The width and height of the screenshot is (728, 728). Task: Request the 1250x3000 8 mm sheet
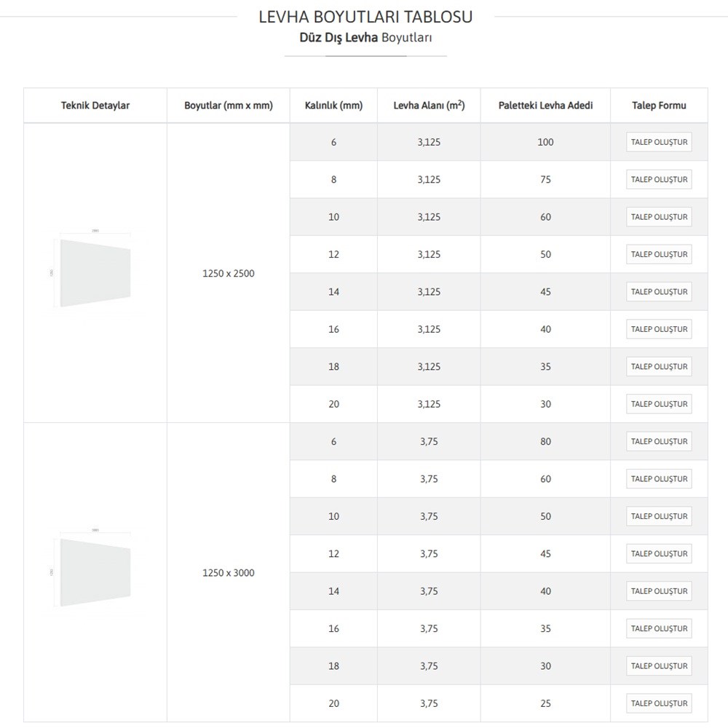coord(659,479)
